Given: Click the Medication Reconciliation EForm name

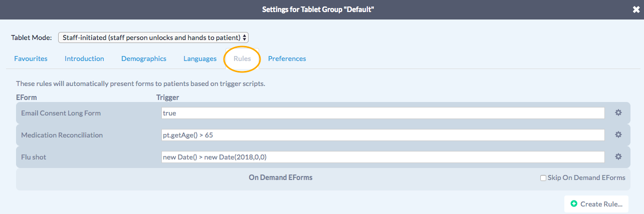Looking at the screenshot, I should point(62,135).
